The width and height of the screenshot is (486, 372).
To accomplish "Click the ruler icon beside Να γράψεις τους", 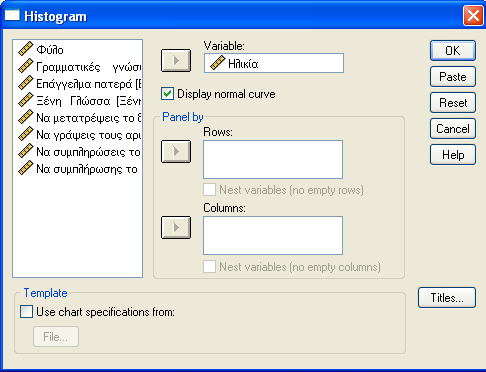I will coord(26,134).
